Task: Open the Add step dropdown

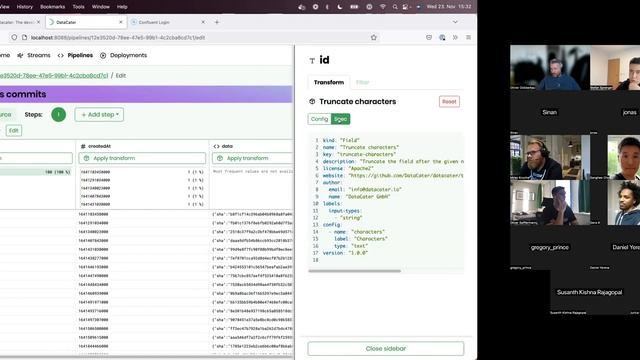Action: (99, 115)
